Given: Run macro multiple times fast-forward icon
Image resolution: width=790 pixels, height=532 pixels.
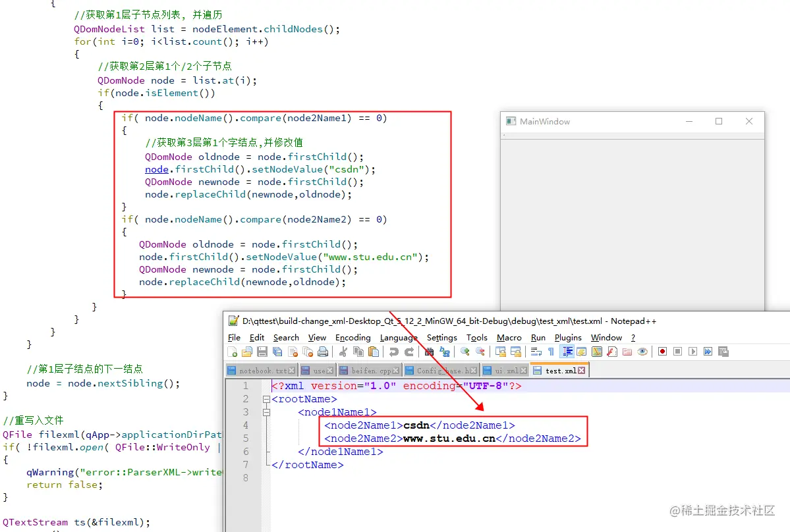Looking at the screenshot, I should point(708,352).
